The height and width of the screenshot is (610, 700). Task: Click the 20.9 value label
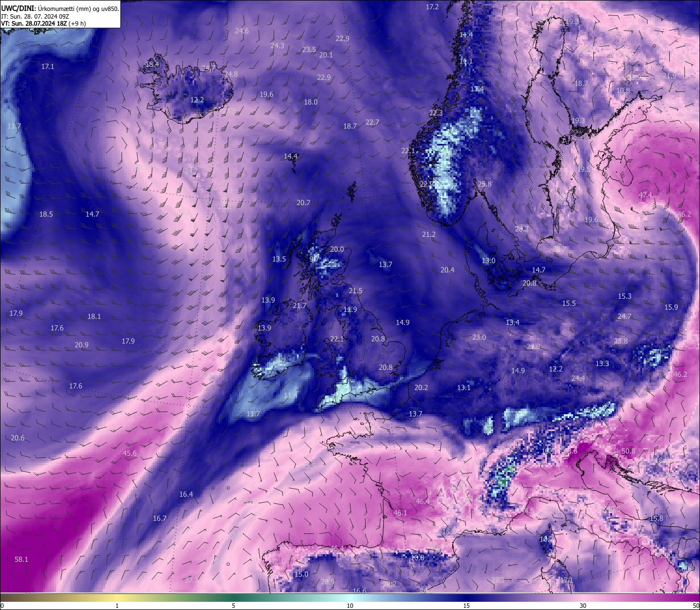click(81, 345)
